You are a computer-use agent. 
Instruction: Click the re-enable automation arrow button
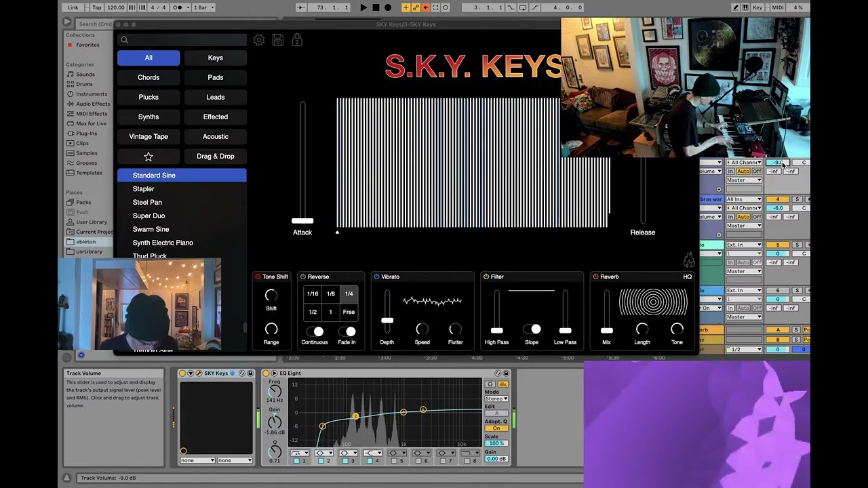(x=425, y=7)
